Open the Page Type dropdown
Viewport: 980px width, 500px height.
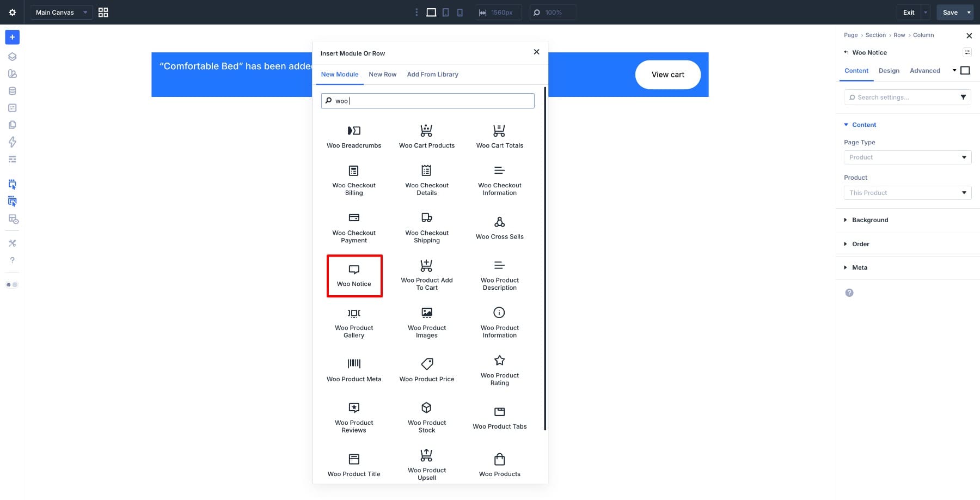point(908,157)
